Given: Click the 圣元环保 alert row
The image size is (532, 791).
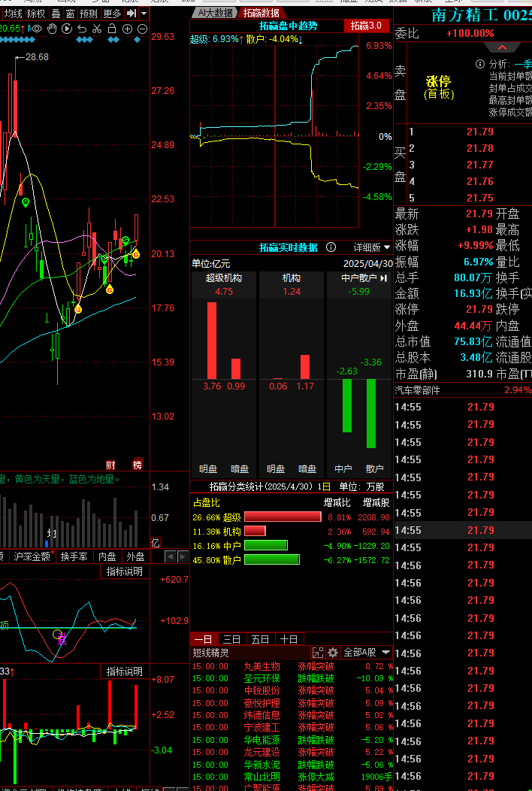Looking at the screenshot, I should pos(292,678).
